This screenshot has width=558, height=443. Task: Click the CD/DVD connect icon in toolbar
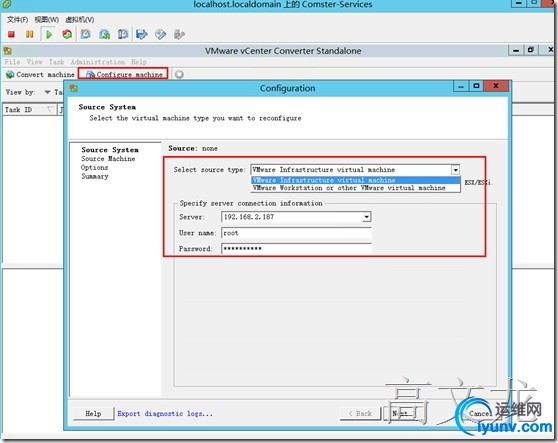[160, 35]
